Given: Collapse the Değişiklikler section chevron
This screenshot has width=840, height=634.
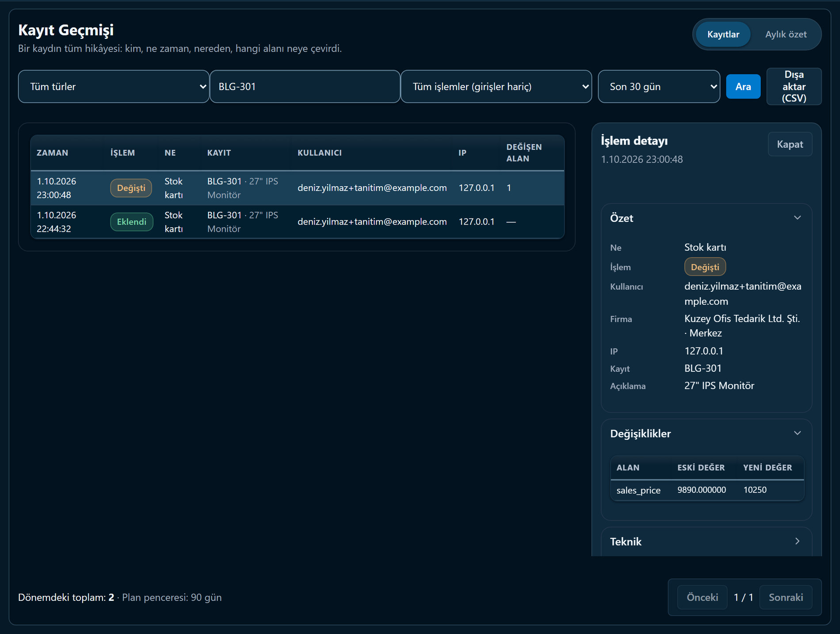Looking at the screenshot, I should 798,433.
